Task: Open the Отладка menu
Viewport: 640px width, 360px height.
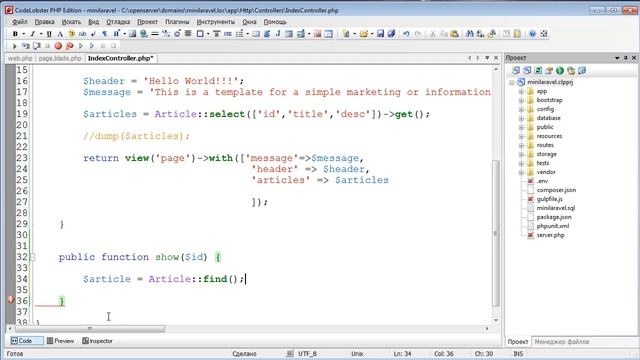Action: coord(118,22)
